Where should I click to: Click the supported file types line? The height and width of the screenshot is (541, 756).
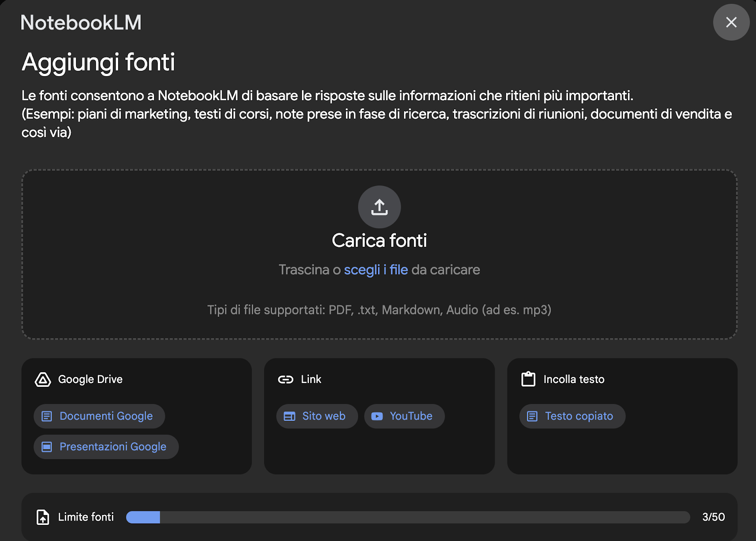(x=379, y=310)
